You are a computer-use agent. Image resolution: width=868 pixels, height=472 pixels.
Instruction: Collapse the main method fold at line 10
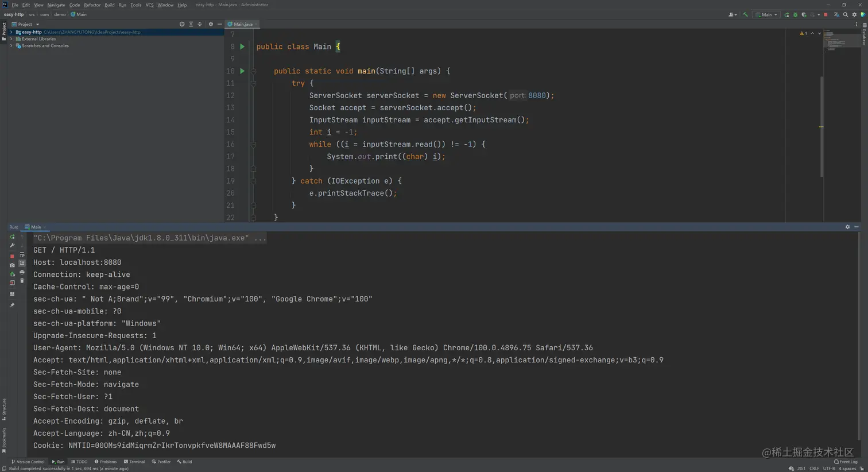pyautogui.click(x=253, y=71)
